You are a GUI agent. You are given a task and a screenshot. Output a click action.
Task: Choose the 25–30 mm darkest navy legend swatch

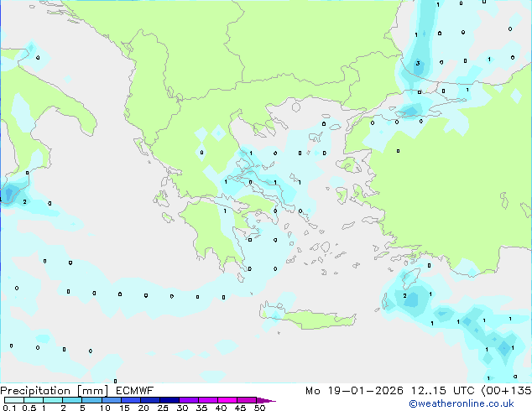pyautogui.click(x=170, y=400)
